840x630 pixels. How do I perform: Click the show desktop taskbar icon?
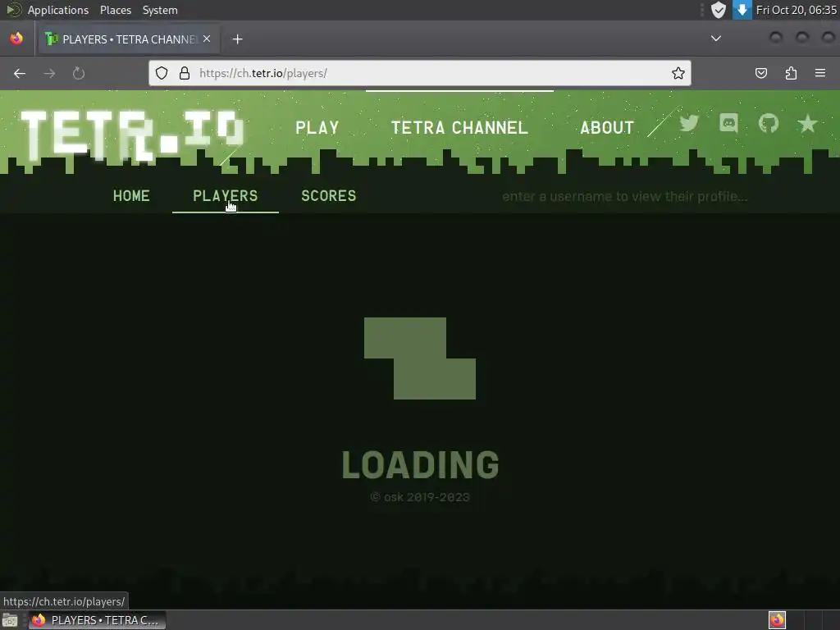[10, 620]
